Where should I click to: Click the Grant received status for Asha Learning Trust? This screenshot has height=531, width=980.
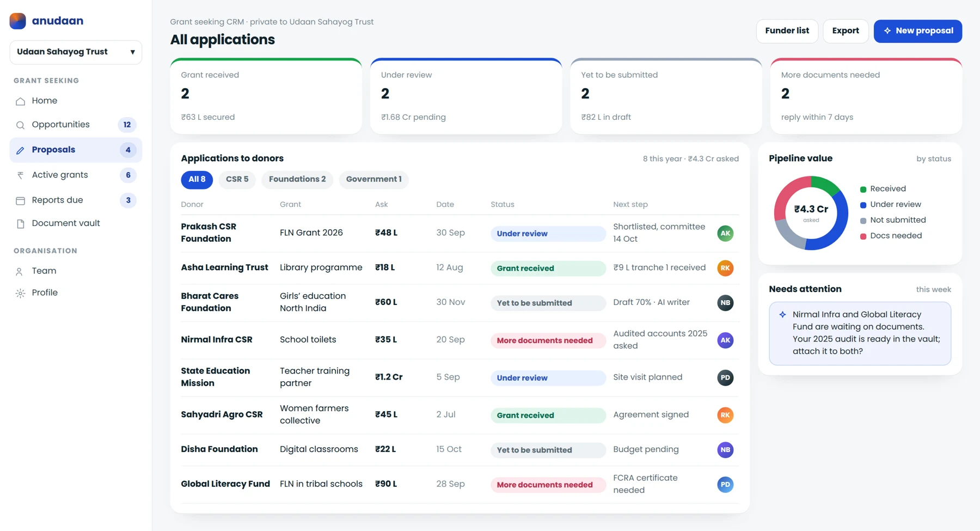(548, 268)
